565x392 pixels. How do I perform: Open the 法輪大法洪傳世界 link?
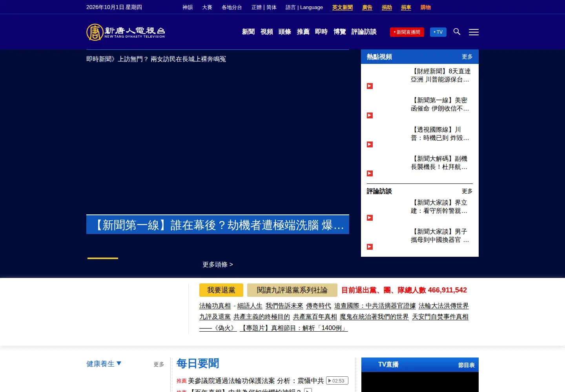click(444, 305)
